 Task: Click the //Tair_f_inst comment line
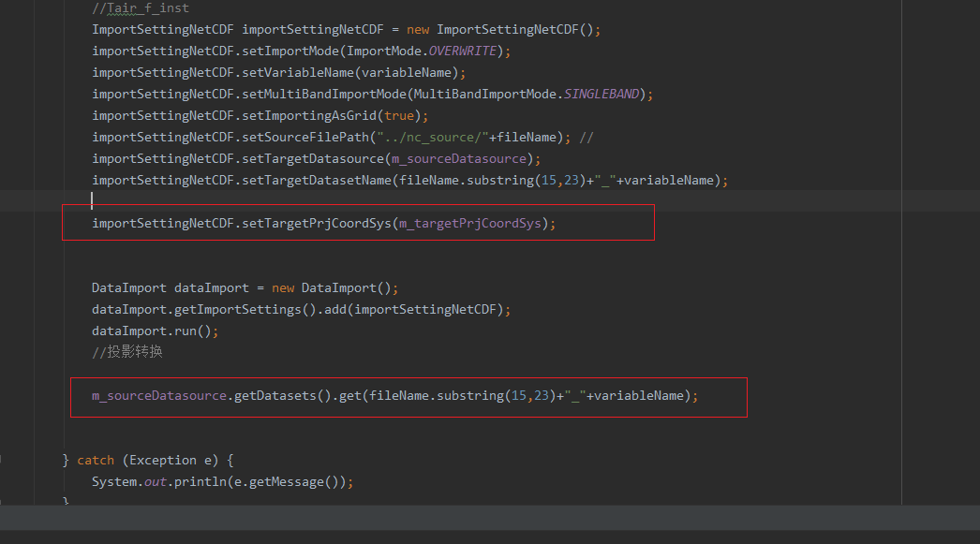click(x=140, y=8)
